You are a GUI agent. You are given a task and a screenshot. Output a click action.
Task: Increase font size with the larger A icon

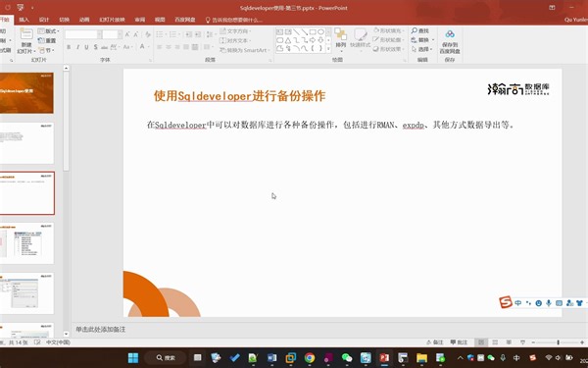tap(127, 34)
